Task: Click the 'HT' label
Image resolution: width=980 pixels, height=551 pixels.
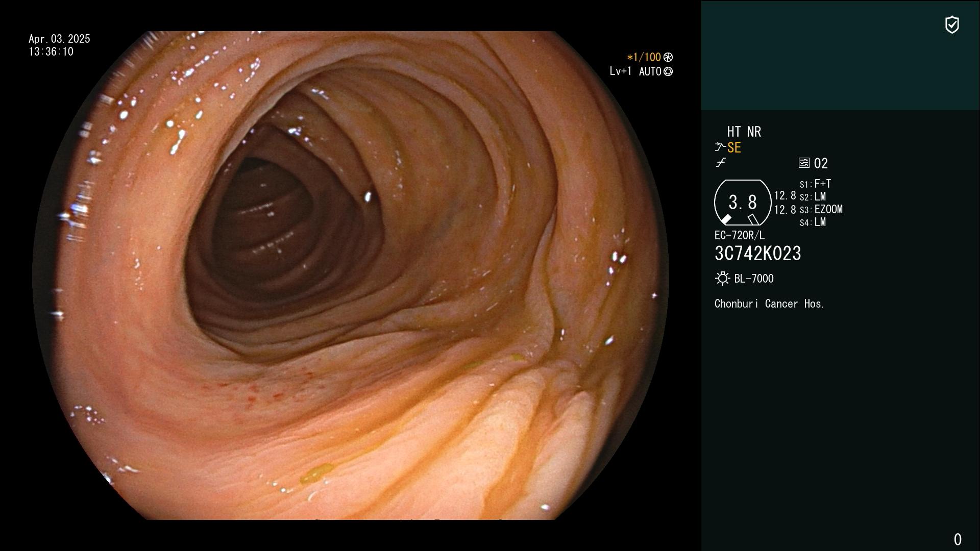Action: [x=734, y=132]
